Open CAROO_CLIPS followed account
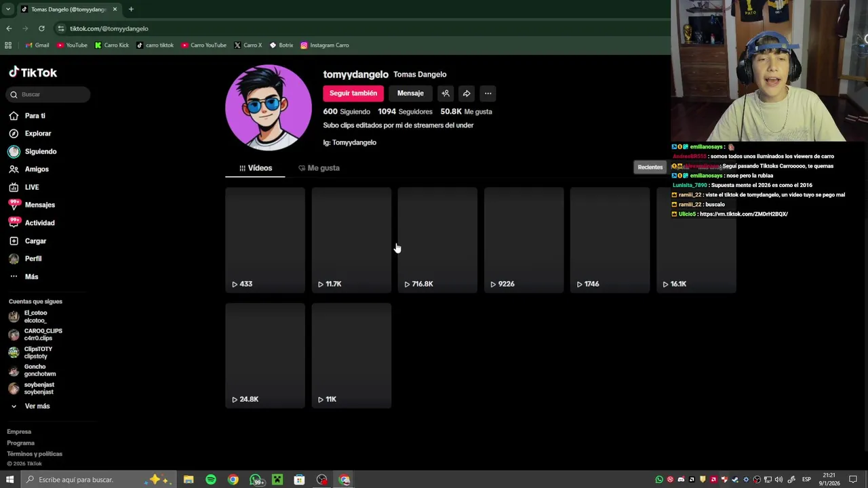Viewport: 868px width, 488px height. point(35,334)
